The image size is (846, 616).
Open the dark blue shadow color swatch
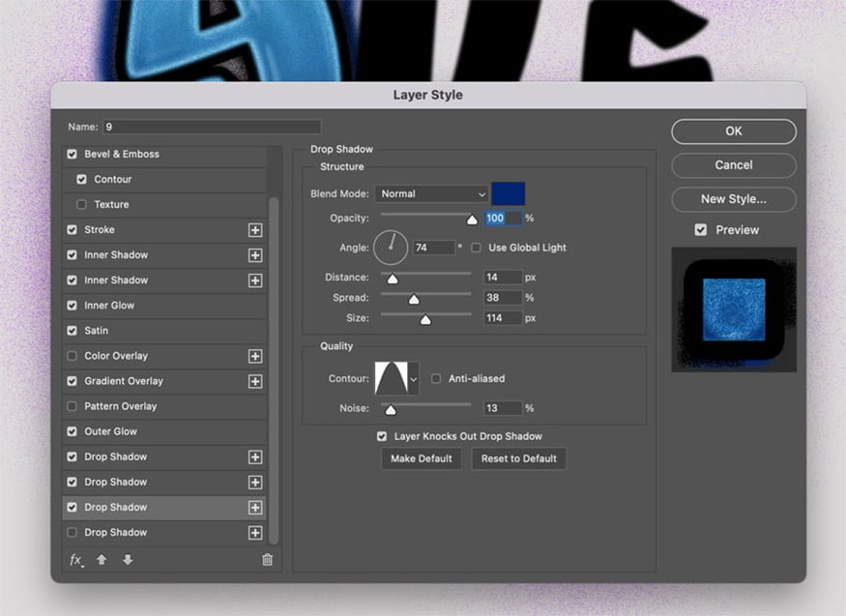click(x=509, y=193)
